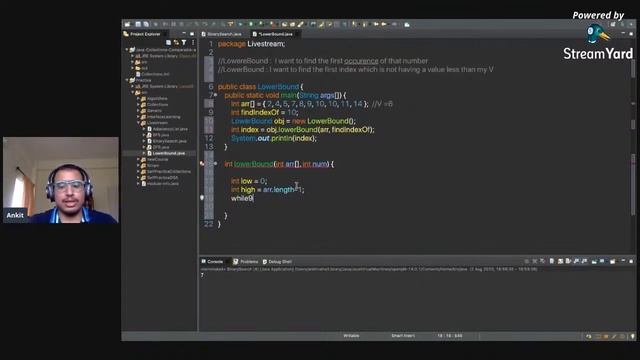Toggle show console on standard out change
The width and height of the screenshot is (640, 360).
[576, 261]
